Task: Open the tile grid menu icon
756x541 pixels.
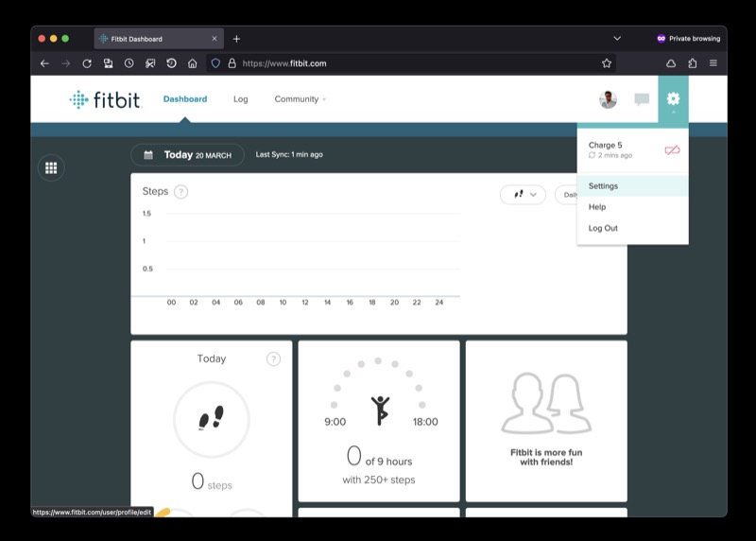Action: (x=51, y=167)
